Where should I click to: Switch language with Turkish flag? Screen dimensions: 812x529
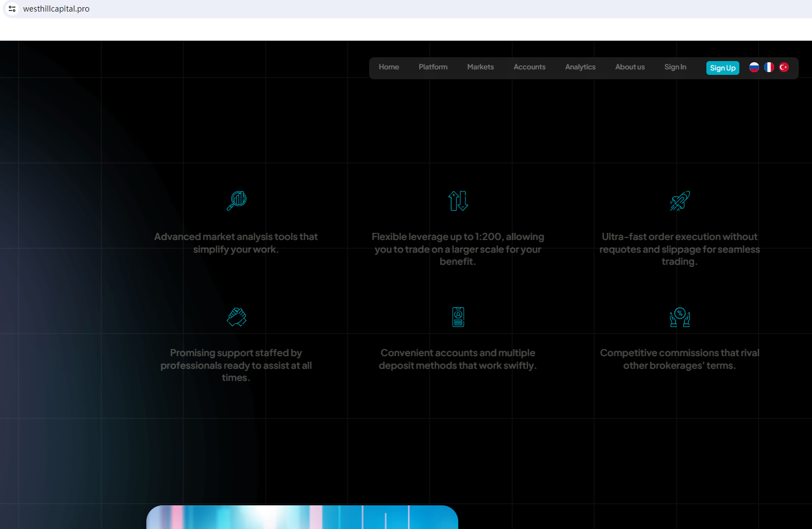pos(784,67)
